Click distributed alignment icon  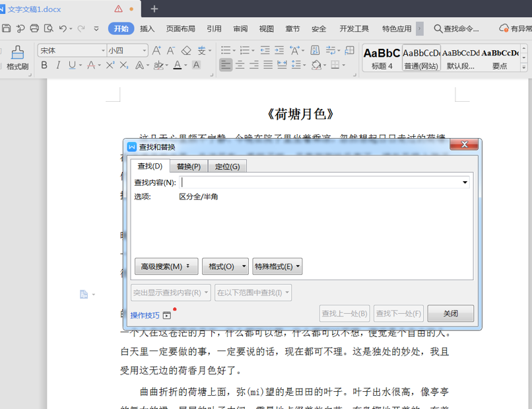[282, 65]
